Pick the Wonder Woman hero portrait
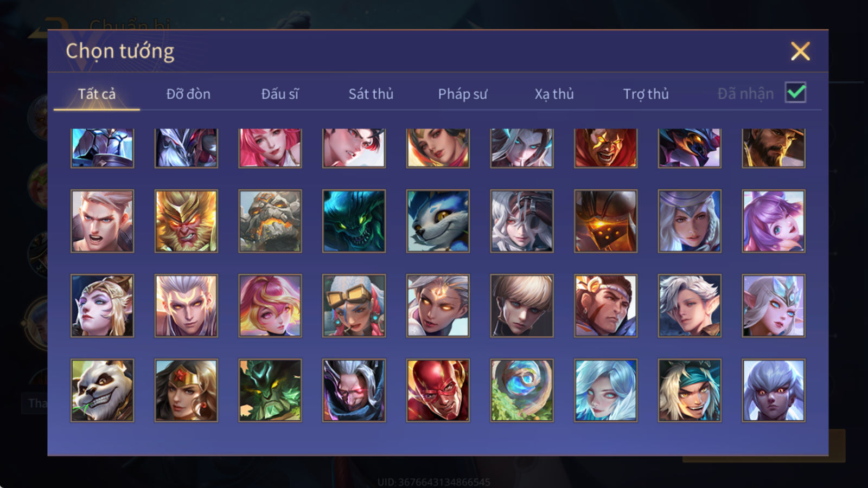This screenshot has height=488, width=868. click(186, 390)
